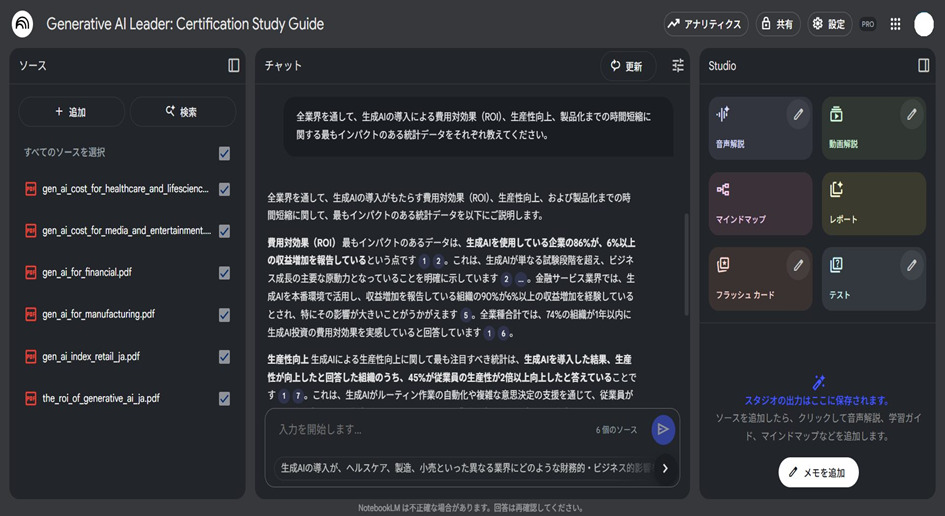Collapse the Studio panel with its sidebar icon
Viewport: 945px width, 516px height.
pyautogui.click(x=924, y=66)
